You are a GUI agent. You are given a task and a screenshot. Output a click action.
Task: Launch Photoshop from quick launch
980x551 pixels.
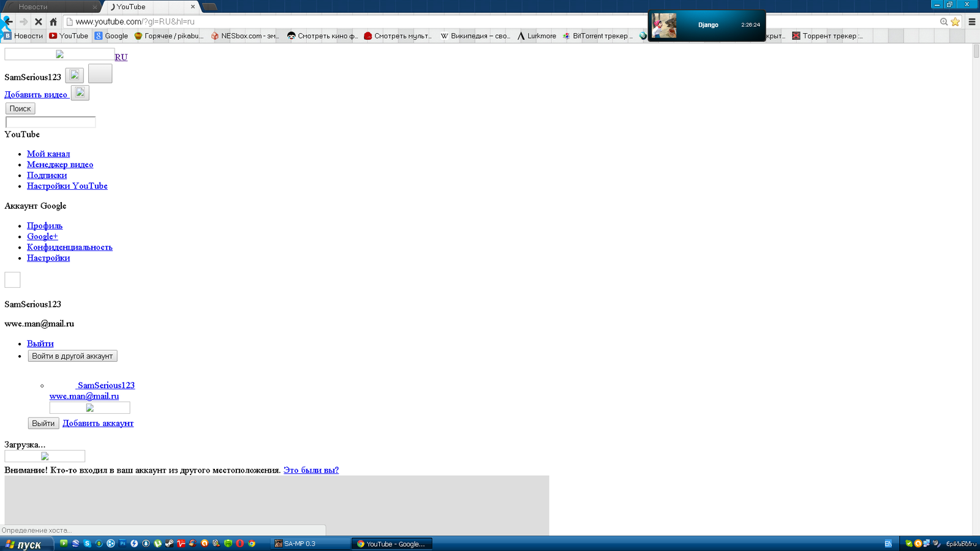[x=123, y=543]
